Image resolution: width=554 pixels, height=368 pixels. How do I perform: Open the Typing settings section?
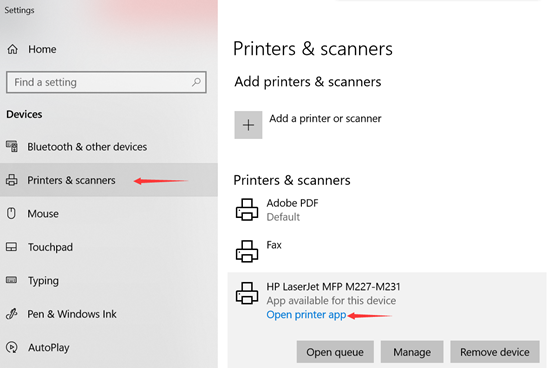click(109, 281)
